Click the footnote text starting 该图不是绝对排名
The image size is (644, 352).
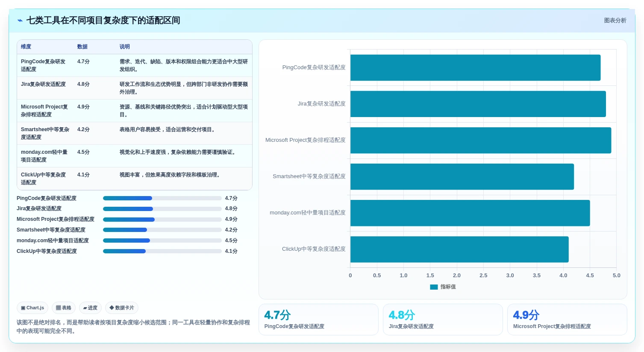(x=133, y=327)
